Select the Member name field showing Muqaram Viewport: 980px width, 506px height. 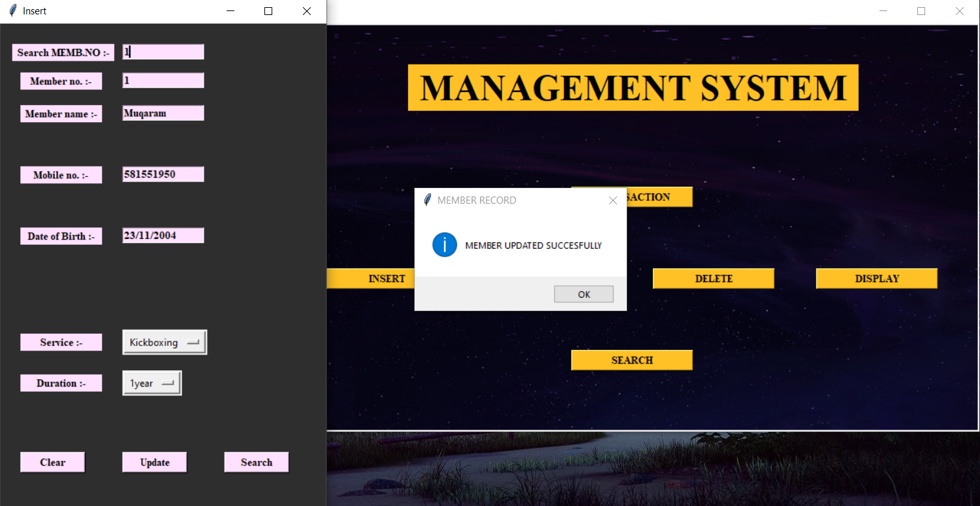[x=163, y=112]
